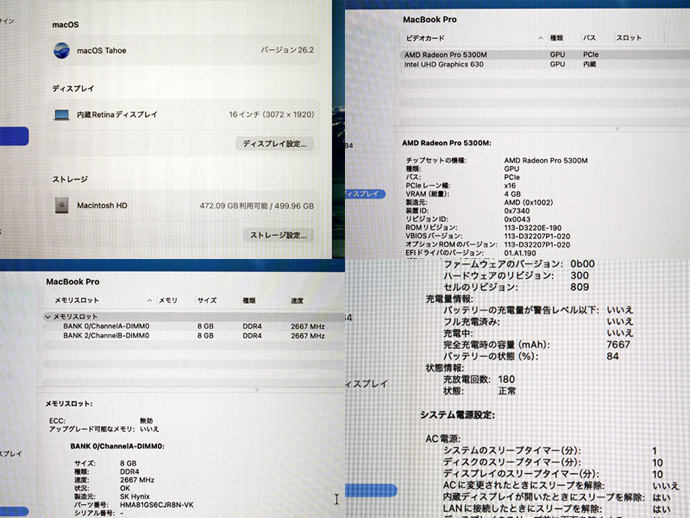Click the macOS Tahoe logo icon
The height and width of the screenshot is (518, 690).
click(x=62, y=50)
